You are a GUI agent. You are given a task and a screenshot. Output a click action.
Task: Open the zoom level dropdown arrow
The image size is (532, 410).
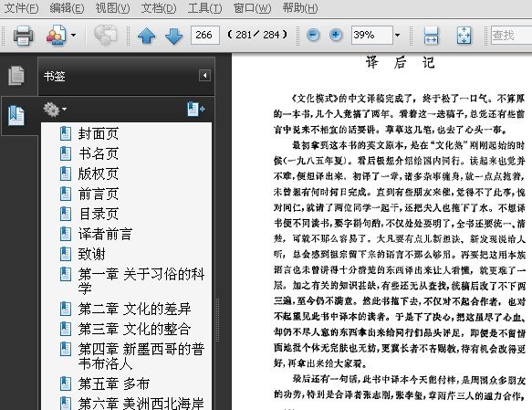tap(397, 35)
